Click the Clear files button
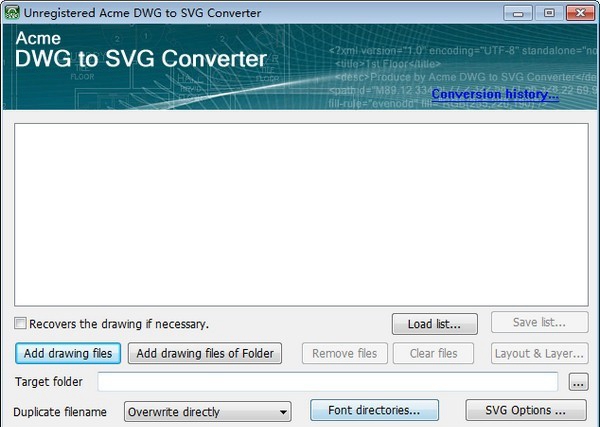Screen dimensions: 600x427 coord(433,353)
